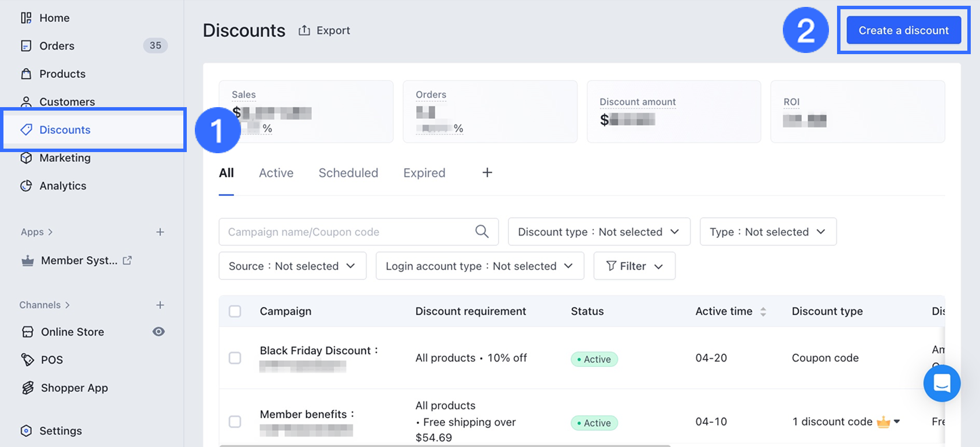Open the Discount type filter dropdown
This screenshot has width=980, height=447.
click(598, 232)
